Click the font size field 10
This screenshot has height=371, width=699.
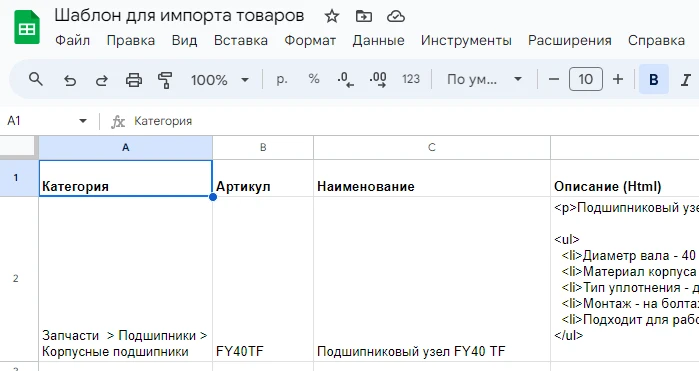585,79
